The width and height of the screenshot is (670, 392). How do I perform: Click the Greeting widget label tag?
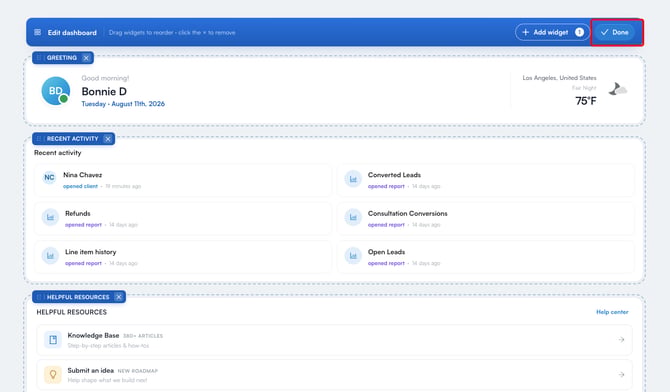[62, 58]
